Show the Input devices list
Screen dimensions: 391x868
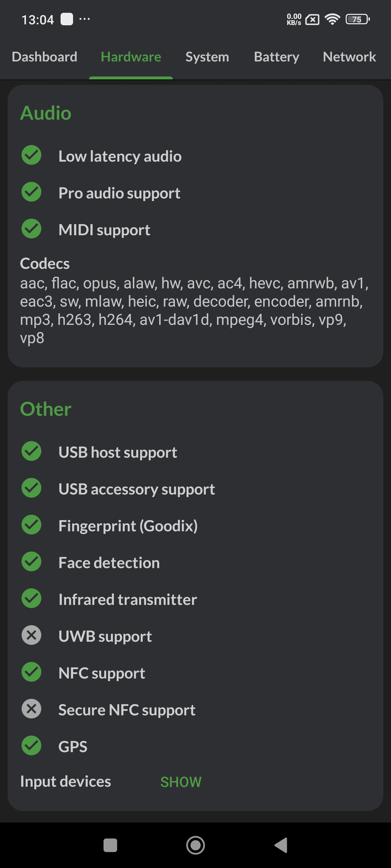(181, 782)
